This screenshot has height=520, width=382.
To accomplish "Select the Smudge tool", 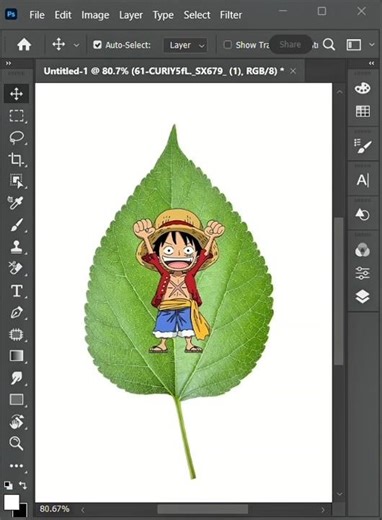I will point(16,378).
